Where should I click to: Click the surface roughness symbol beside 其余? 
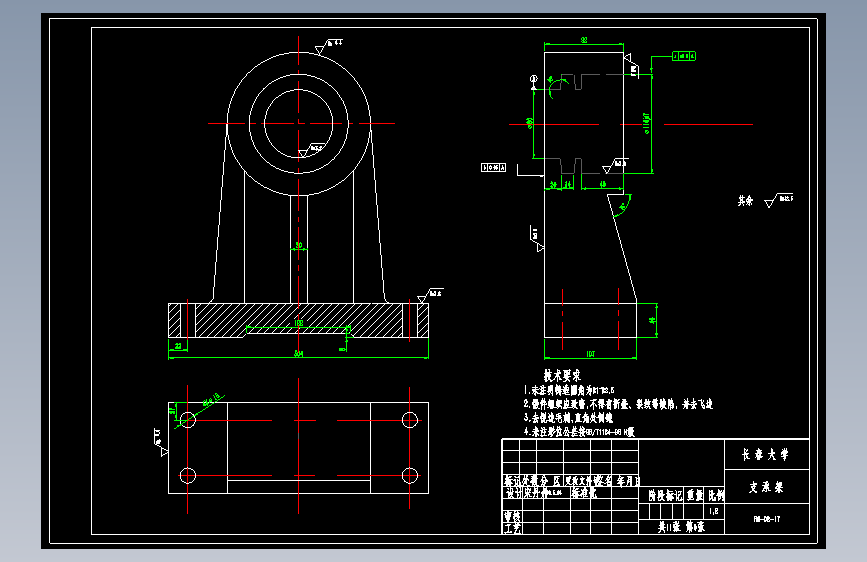tap(779, 200)
